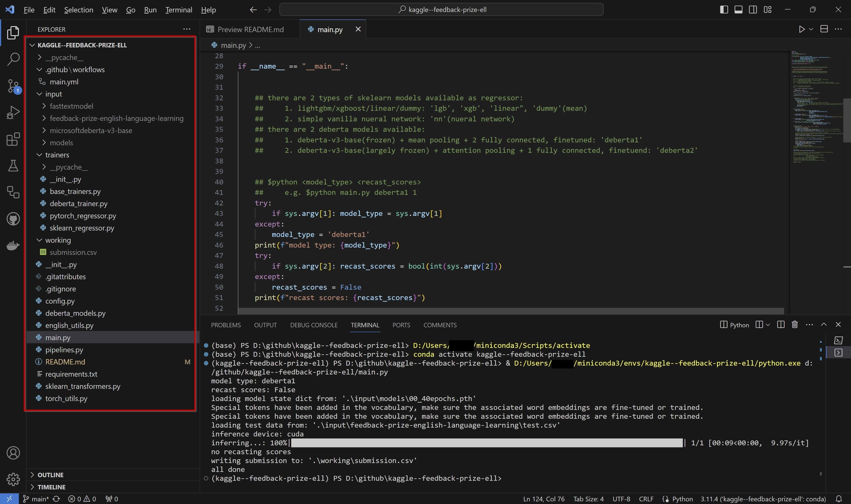Kill terminal with trash icon
The height and width of the screenshot is (504, 851).
point(794,325)
